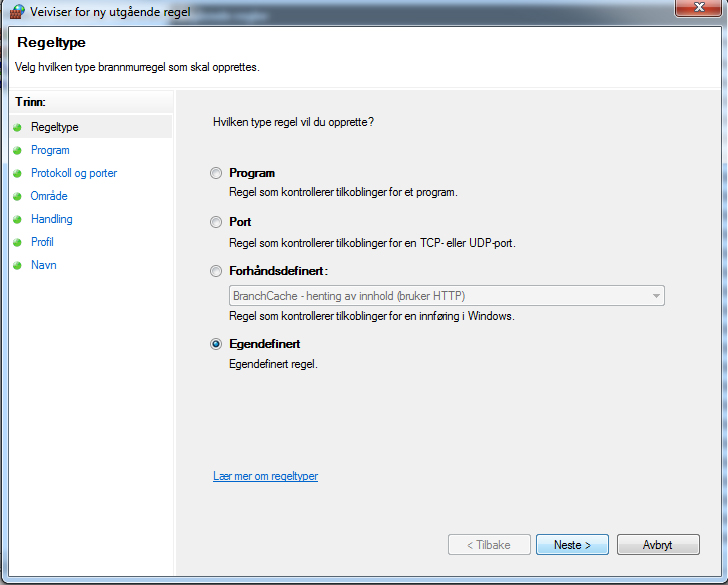
Task: Click the predefined rule dropdown arrow
Action: (656, 296)
